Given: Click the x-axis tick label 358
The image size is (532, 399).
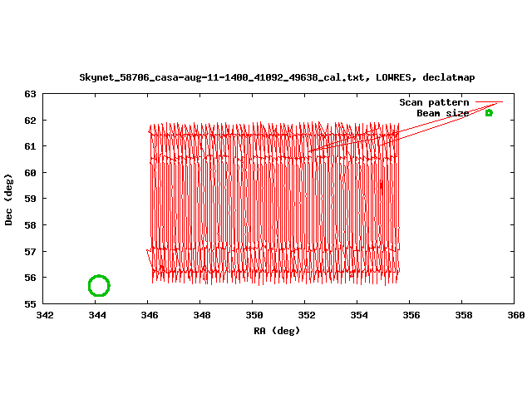Looking at the screenshot, I should tap(464, 315).
